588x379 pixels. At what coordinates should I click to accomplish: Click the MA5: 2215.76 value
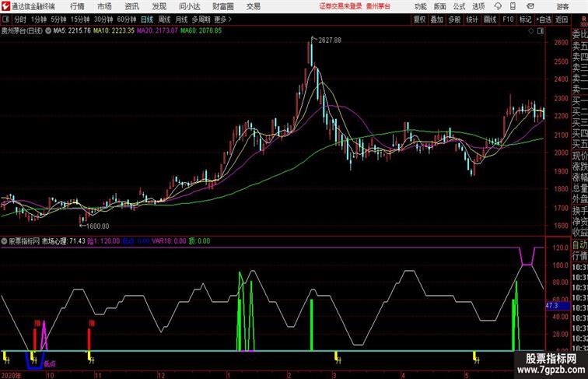(x=72, y=31)
